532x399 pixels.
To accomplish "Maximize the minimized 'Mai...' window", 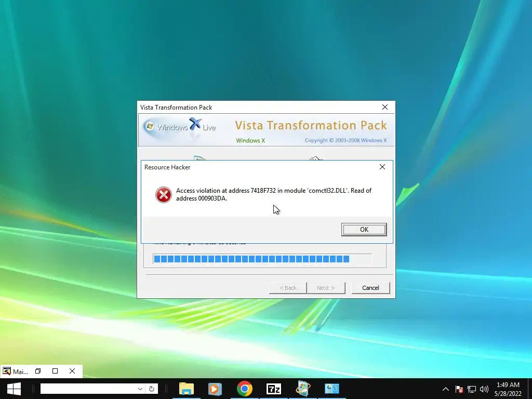I will point(55,371).
